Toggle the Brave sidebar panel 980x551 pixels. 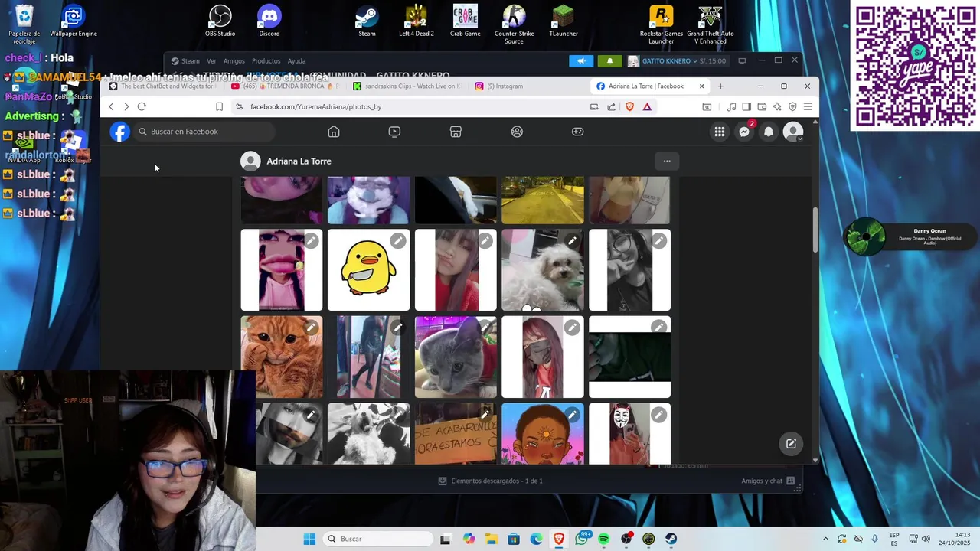[746, 107]
